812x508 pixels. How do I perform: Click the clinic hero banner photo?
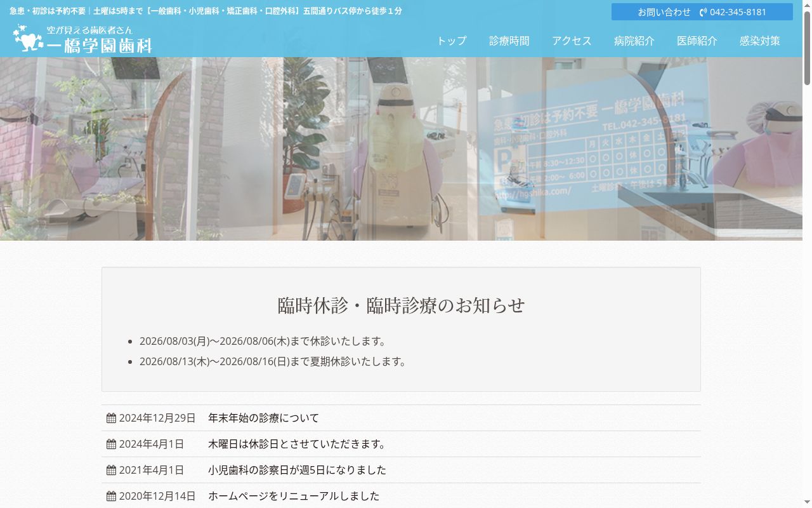(401, 149)
